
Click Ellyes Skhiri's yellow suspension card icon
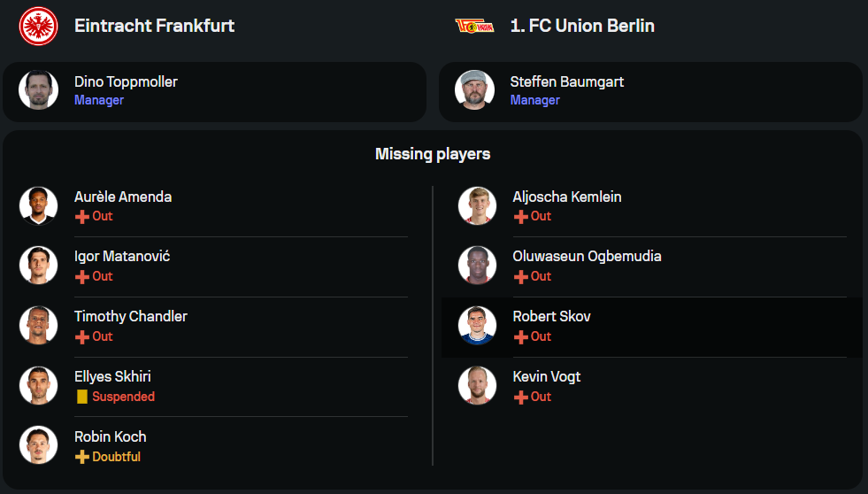(x=82, y=397)
